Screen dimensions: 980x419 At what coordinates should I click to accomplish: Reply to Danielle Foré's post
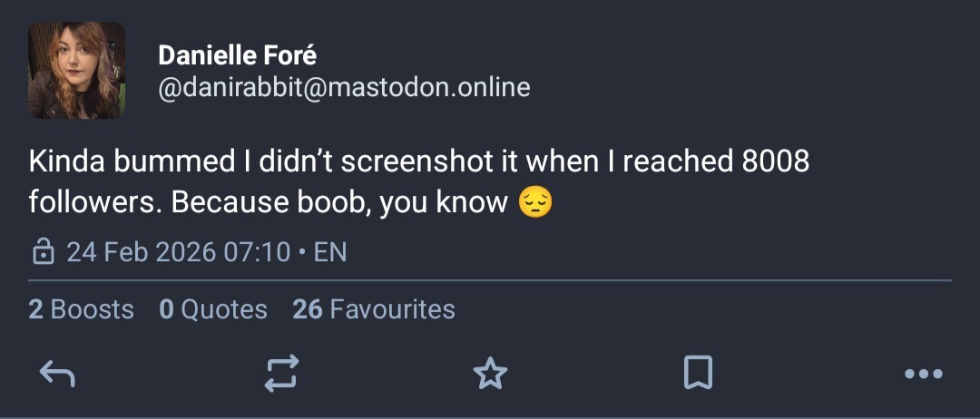coord(57,373)
